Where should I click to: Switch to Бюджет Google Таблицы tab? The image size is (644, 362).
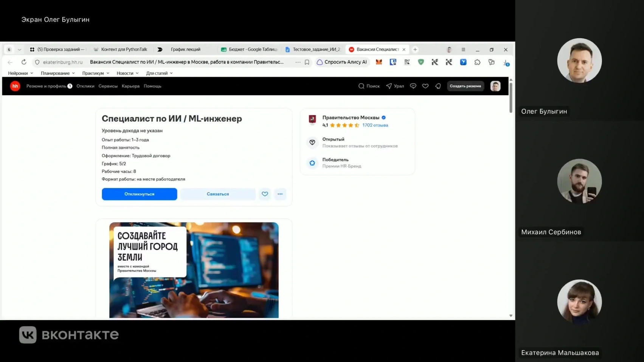click(x=249, y=50)
